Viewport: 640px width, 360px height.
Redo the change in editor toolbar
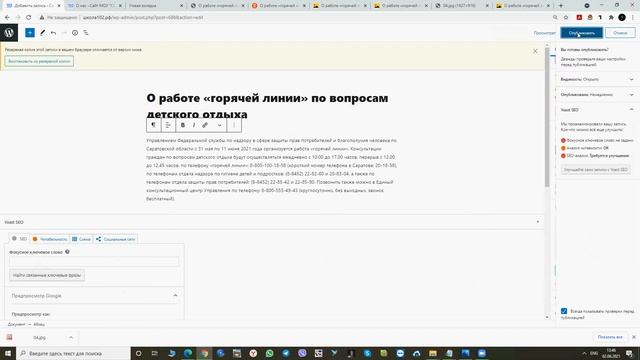(x=64, y=33)
